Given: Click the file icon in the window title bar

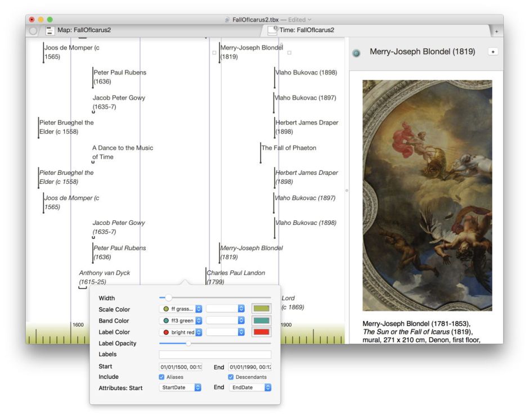Looking at the screenshot, I should click(227, 20).
